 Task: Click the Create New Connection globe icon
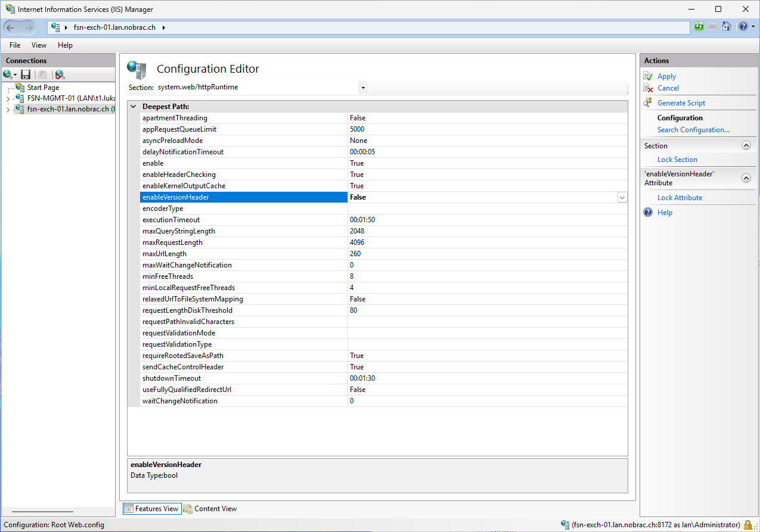pyautogui.click(x=8, y=74)
